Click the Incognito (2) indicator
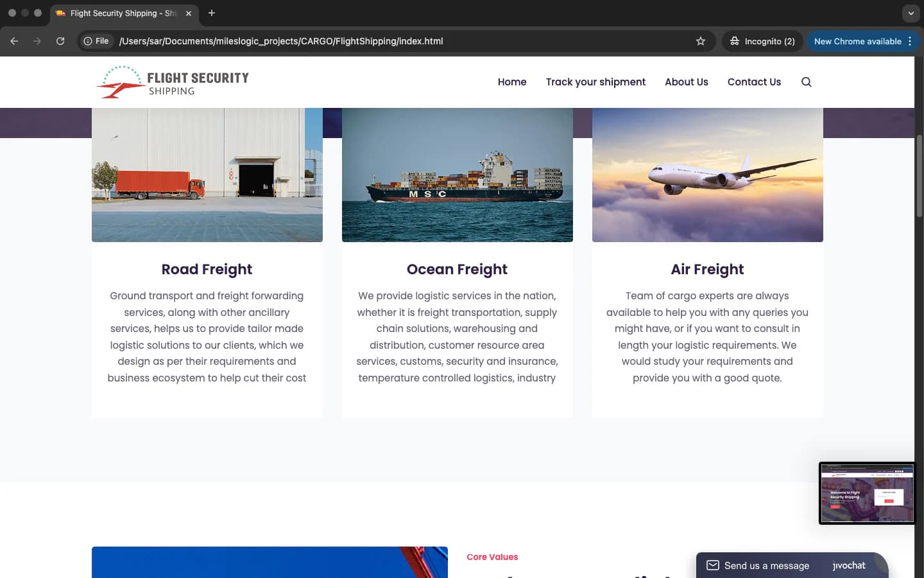Screen dimensions: 924x578 coord(762,41)
